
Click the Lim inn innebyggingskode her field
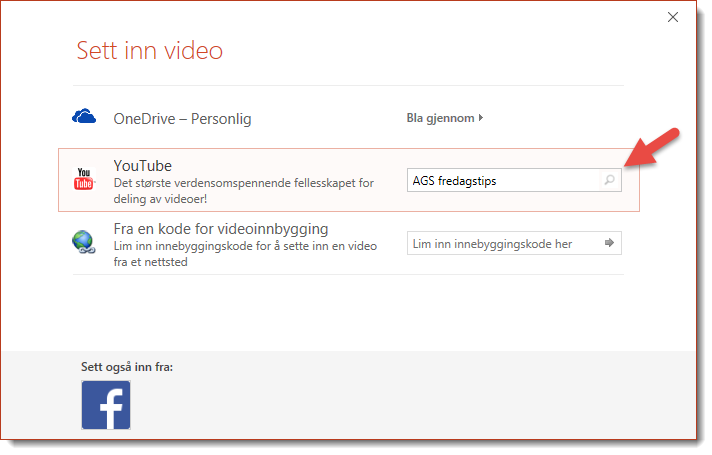click(500, 243)
